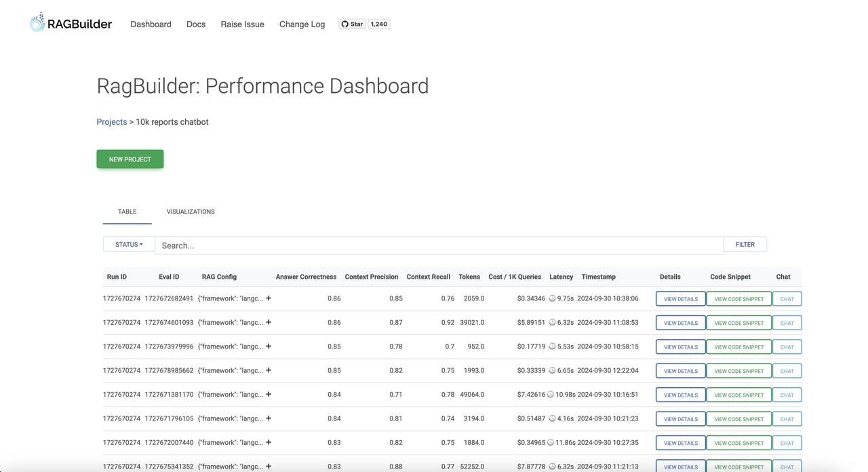This screenshot has height=472, width=868.
Task: Click the clock icon beside 6.32s at 11:08:53
Action: 552,322
